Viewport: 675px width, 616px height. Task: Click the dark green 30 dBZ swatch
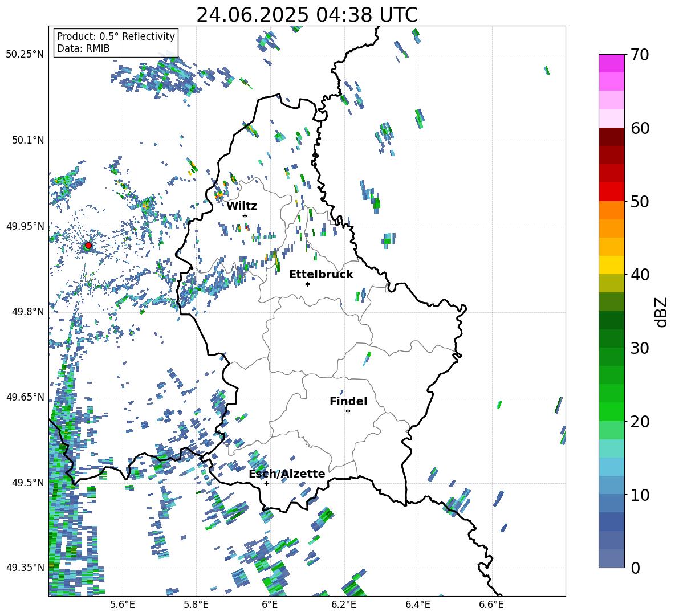coord(611,338)
